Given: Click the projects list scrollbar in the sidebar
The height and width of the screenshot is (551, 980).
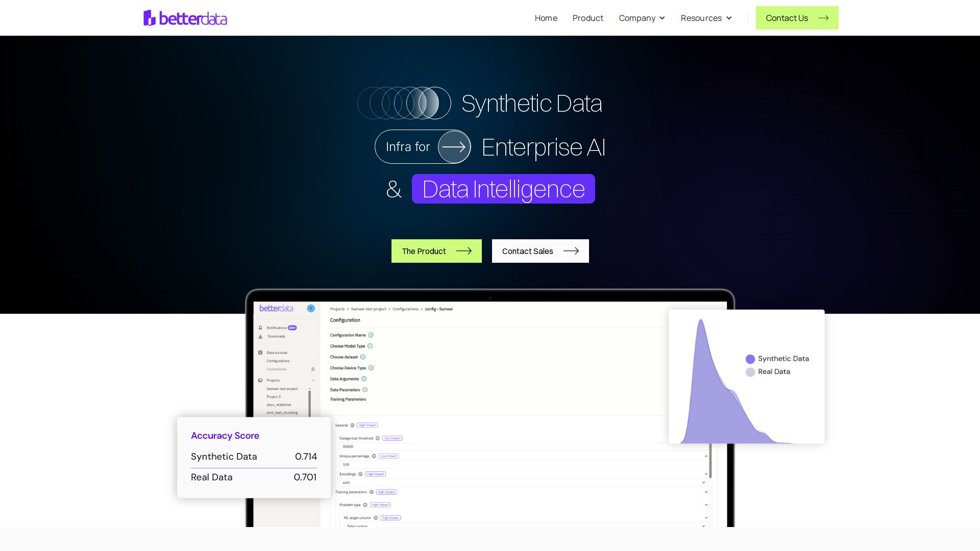Looking at the screenshot, I should pos(309,403).
